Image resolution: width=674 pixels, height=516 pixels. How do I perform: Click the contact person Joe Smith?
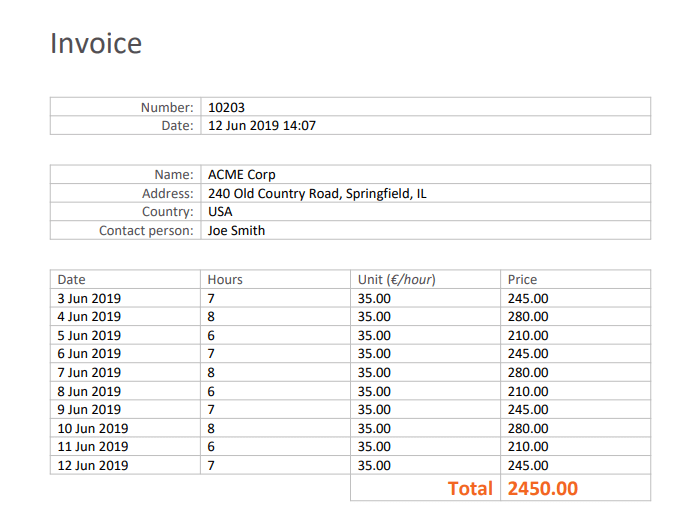point(236,231)
